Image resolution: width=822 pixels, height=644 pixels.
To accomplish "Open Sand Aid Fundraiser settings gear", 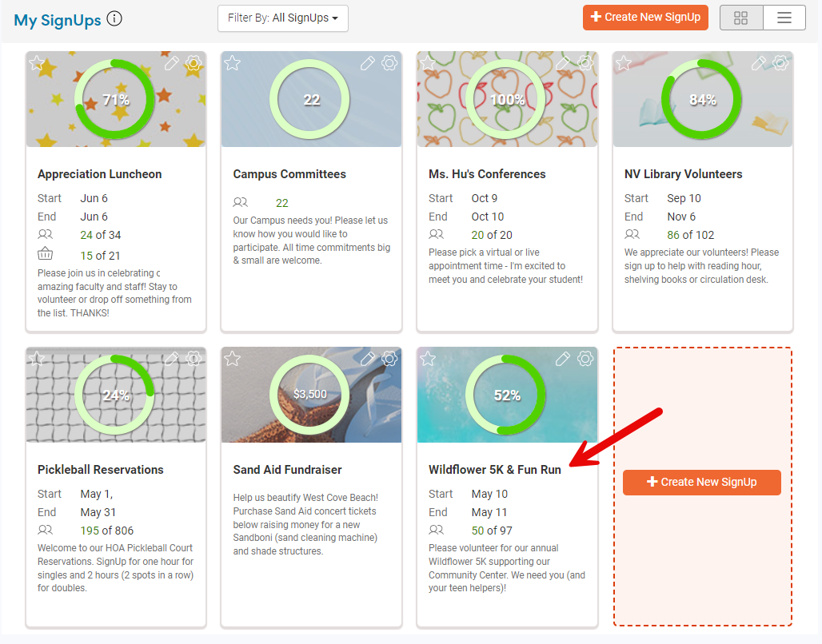I will tap(389, 359).
